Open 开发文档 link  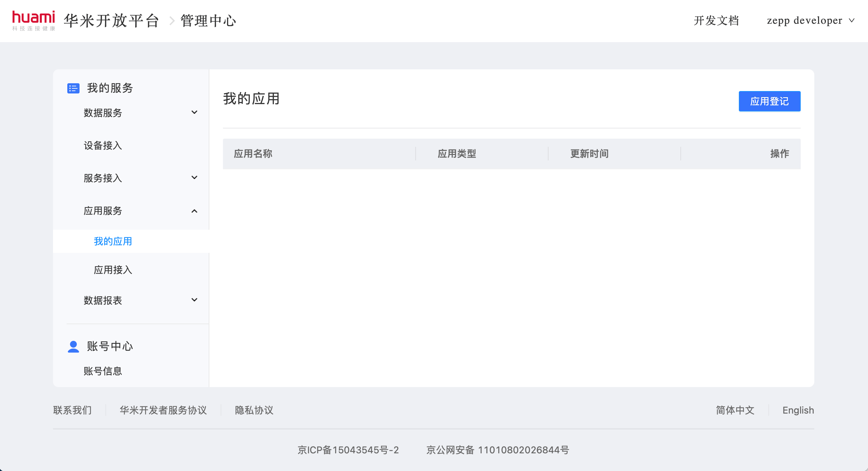pyautogui.click(x=716, y=20)
